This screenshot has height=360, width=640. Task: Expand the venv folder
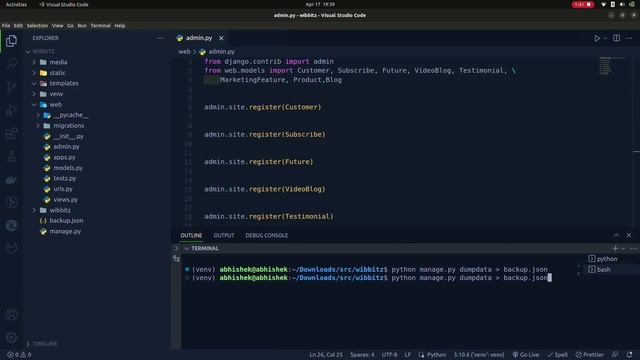[56, 94]
